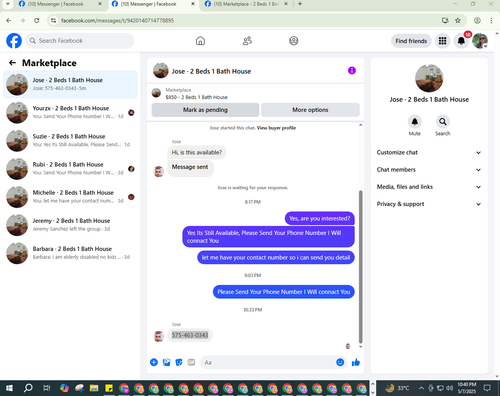Open the emoji picker in message field
This screenshot has height=396, width=500.
point(340,362)
